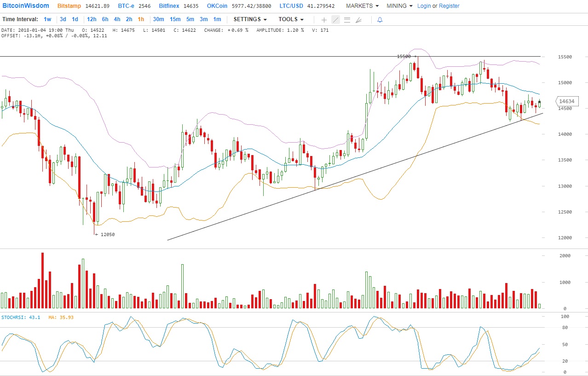The height and width of the screenshot is (376, 588).
Task: Select the crosshair cursor tool
Action: 324,20
